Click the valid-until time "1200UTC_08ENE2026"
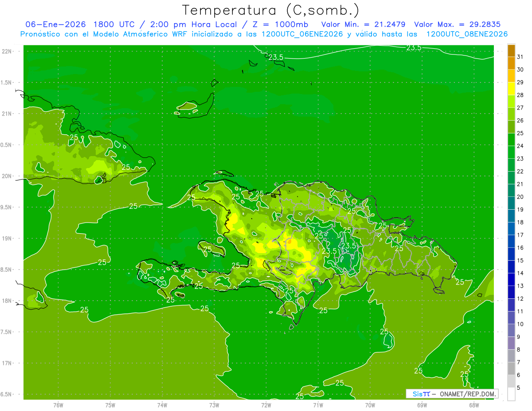This screenshot has height=411, width=532. click(467, 34)
